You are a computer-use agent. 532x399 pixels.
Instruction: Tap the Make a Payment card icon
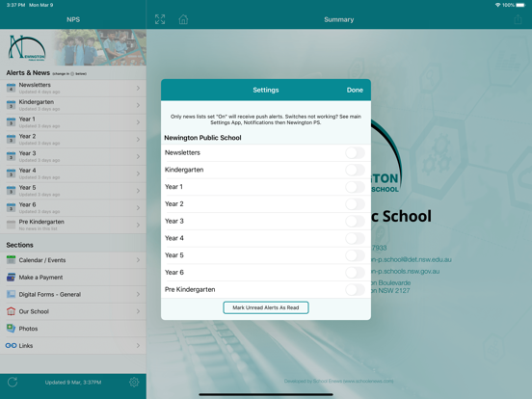point(11,277)
